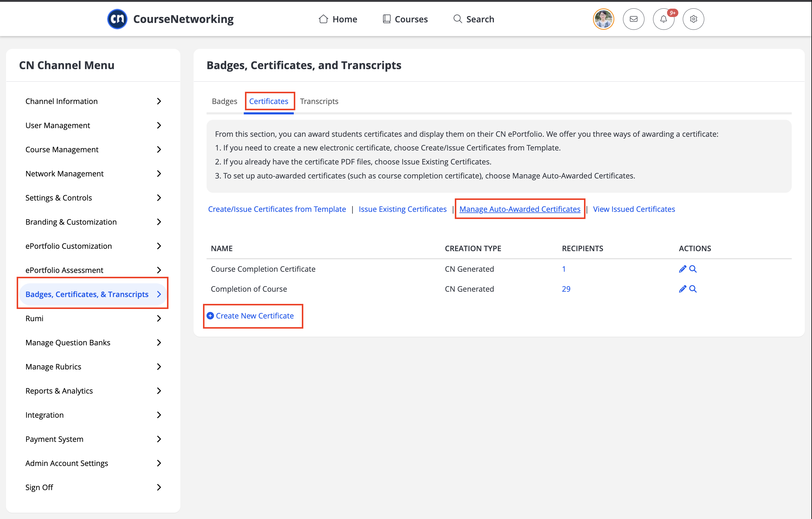
Task: Edit Course Completion Certificate with pencil icon
Action: (683, 269)
